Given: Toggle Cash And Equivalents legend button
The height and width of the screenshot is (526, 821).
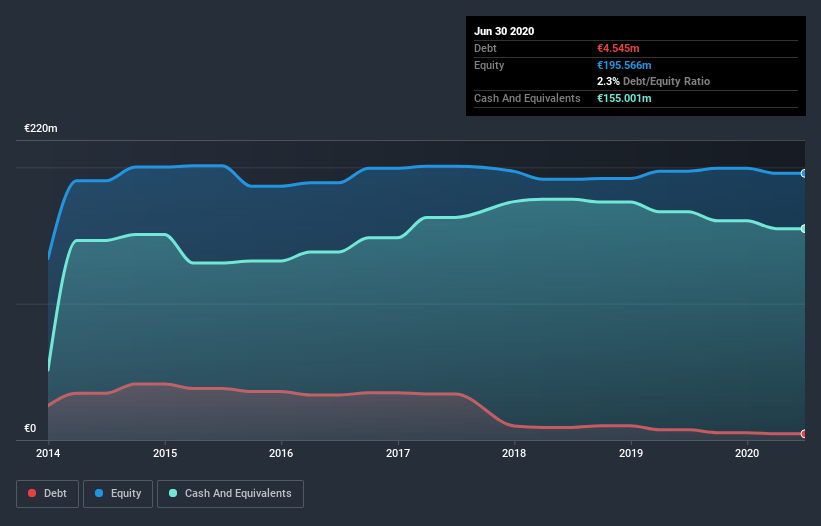Looking at the screenshot, I should (x=230, y=494).
